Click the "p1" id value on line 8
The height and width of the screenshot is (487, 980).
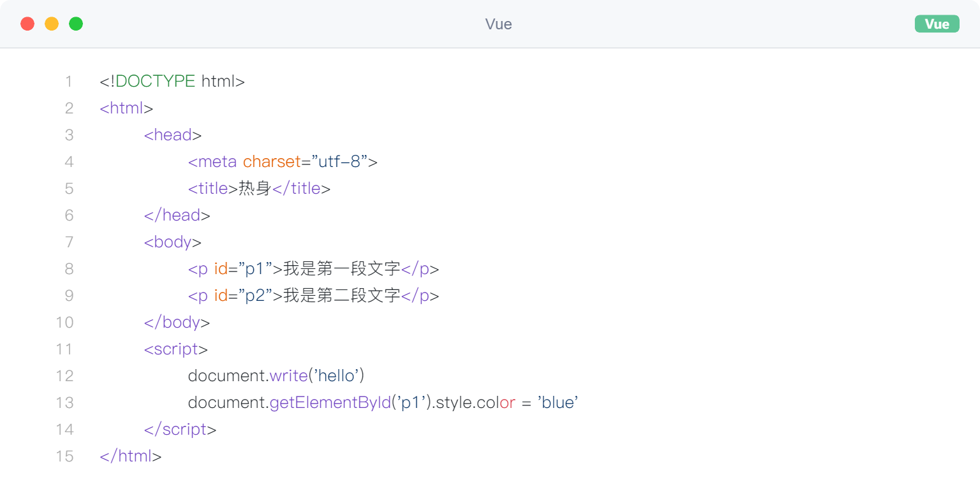click(x=255, y=269)
